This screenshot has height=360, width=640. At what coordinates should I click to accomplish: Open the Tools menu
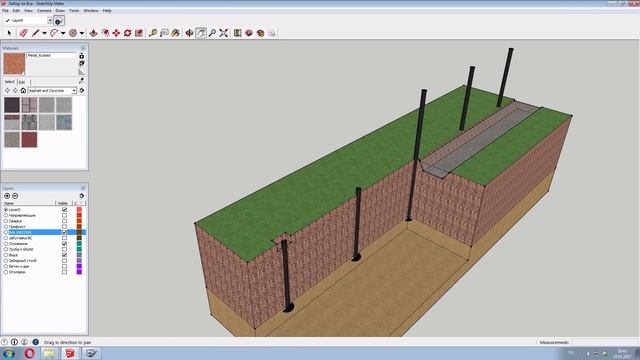coord(74,11)
